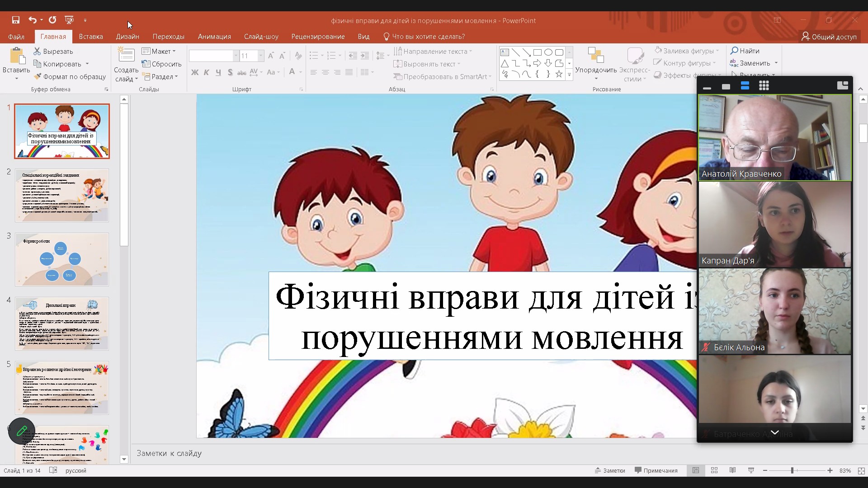Switch to reading view in status bar

click(x=733, y=470)
